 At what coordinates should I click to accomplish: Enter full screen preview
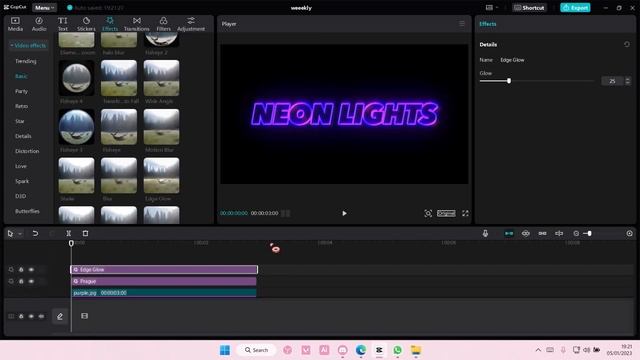465,213
